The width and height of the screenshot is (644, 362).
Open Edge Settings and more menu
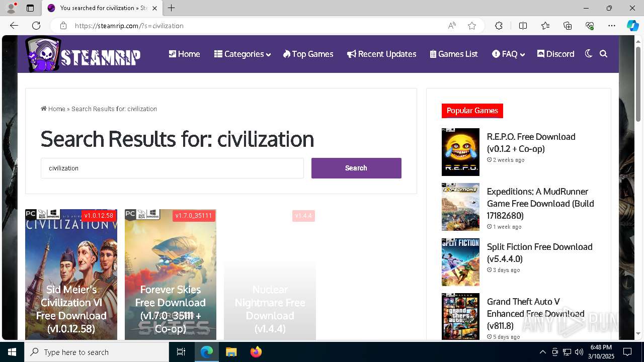(612, 26)
